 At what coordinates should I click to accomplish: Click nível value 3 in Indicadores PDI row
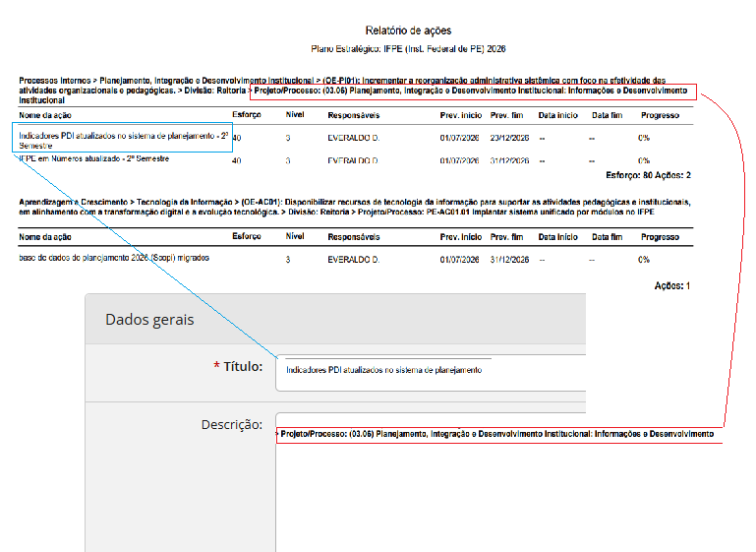(x=288, y=138)
